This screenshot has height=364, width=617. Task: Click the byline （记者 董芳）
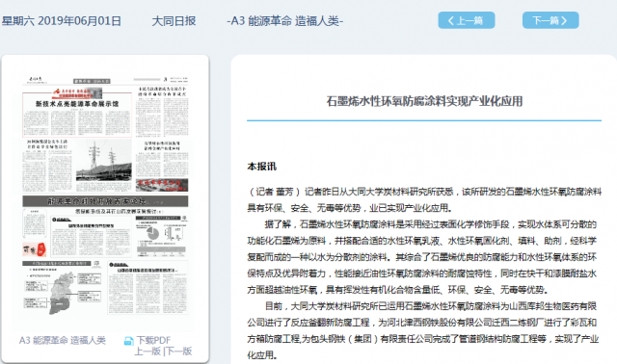pyautogui.click(x=274, y=192)
